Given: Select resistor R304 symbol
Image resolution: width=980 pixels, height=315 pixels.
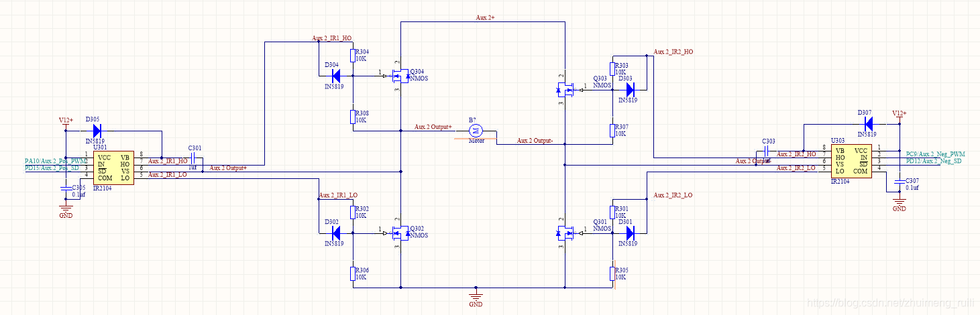Looking at the screenshot, I should [352, 55].
